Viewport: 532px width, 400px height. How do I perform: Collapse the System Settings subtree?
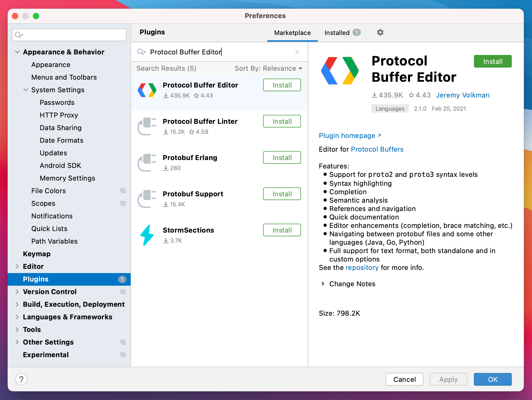coord(26,90)
